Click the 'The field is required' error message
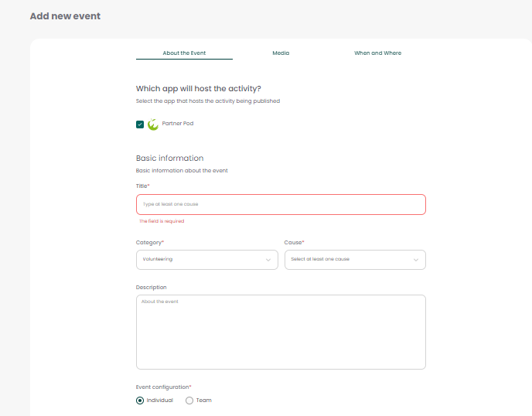This screenshot has width=532, height=416. pos(162,221)
